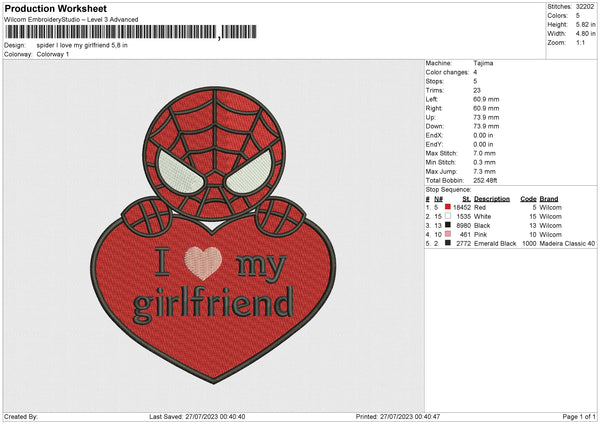Click the 'N#' column header
Screen dimensions: 600x424
(x=439, y=199)
